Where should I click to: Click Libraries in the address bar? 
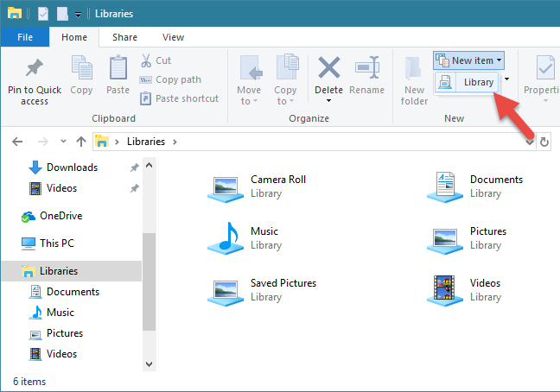(146, 142)
